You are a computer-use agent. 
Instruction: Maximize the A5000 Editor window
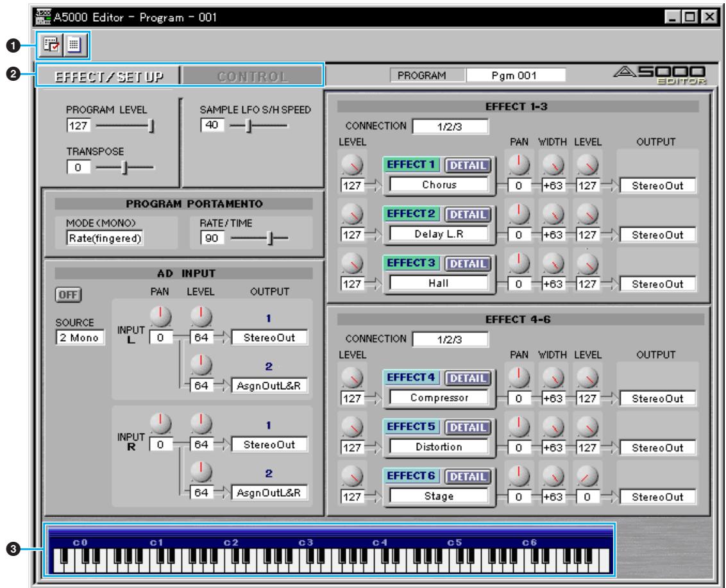click(x=690, y=17)
